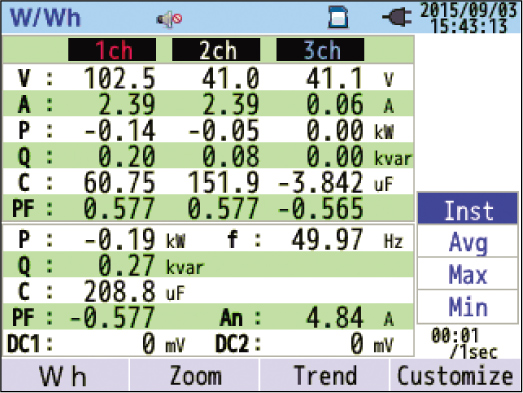
Task: Click the SD card status icon
Action: [339, 17]
